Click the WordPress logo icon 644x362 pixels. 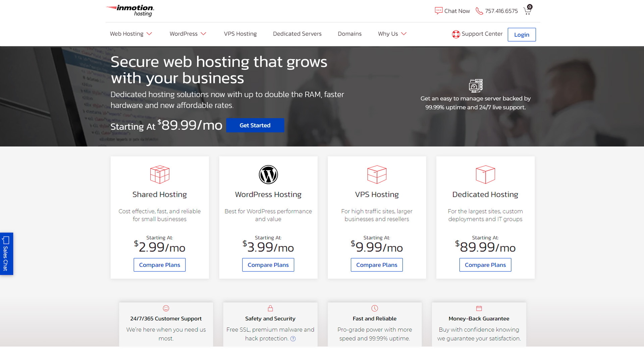pyautogui.click(x=268, y=174)
